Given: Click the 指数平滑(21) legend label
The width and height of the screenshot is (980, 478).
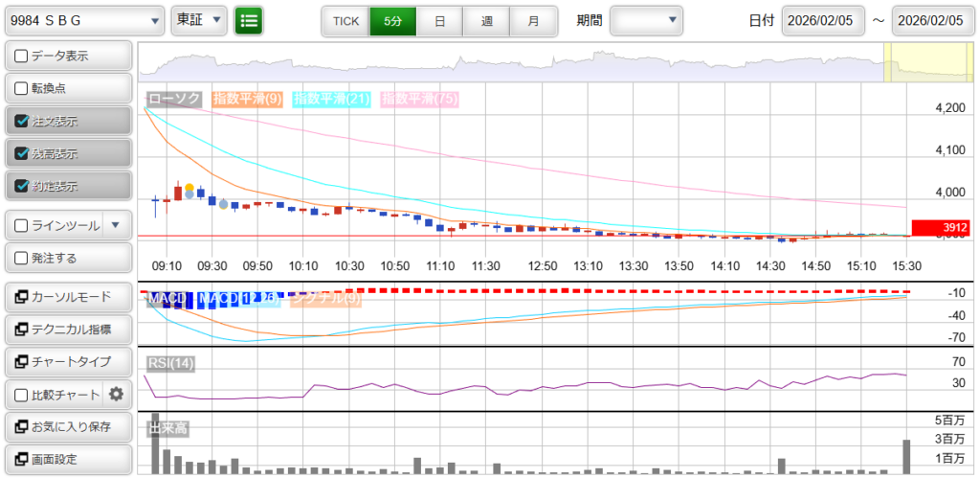Looking at the screenshot, I should [x=331, y=99].
